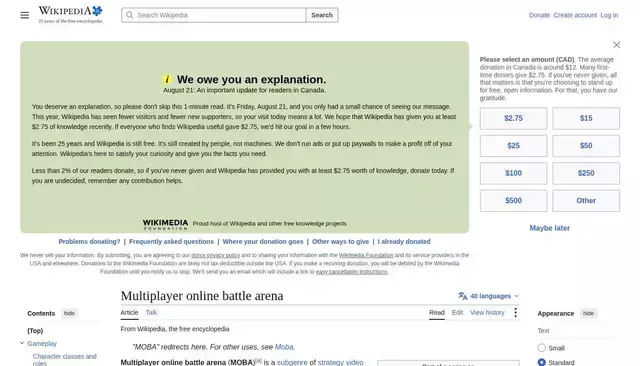Click the search magnifier icon

click(x=129, y=15)
